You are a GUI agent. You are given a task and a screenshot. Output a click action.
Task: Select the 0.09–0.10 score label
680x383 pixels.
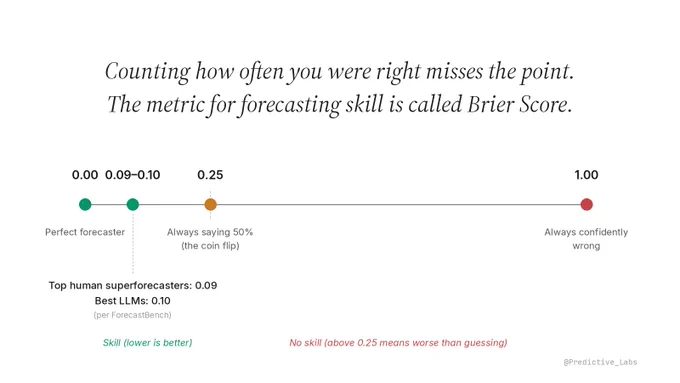coord(133,175)
